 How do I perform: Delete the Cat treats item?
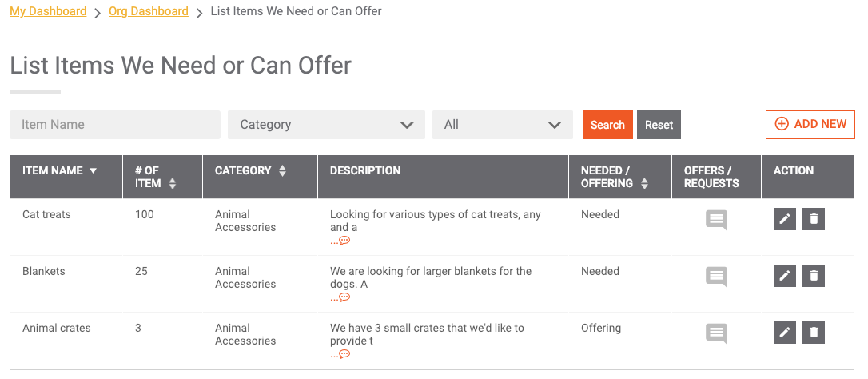pyautogui.click(x=813, y=219)
